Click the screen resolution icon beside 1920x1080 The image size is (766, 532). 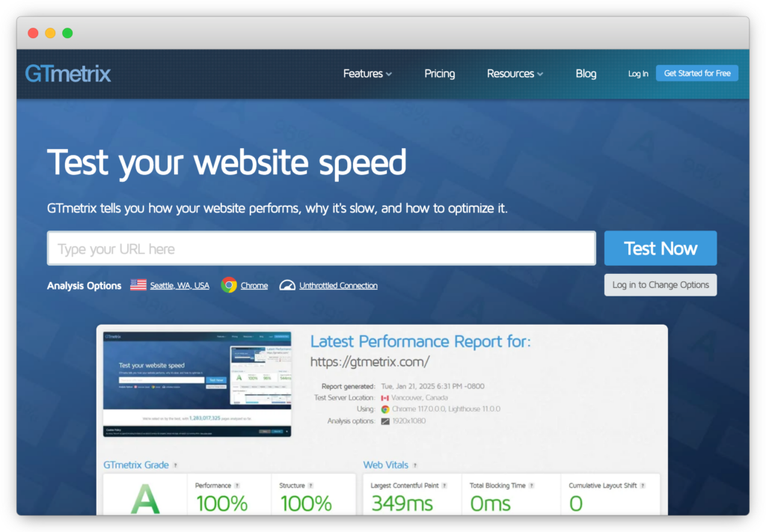coord(385,421)
